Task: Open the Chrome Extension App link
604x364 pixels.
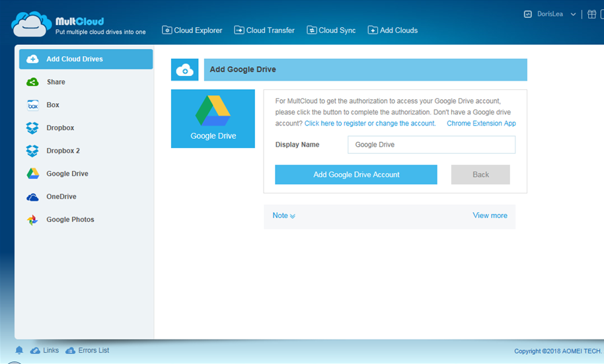Action: (x=481, y=124)
